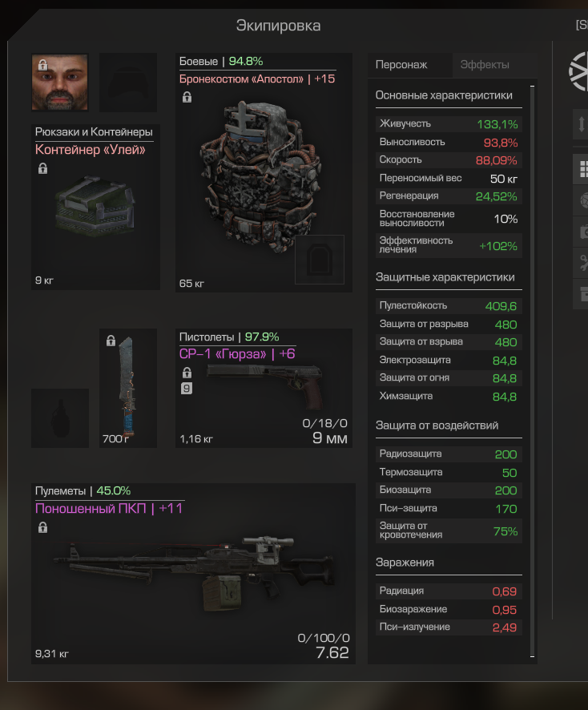This screenshot has width=588, height=710.
Task: Click the character face portrait
Action: pyautogui.click(x=60, y=82)
